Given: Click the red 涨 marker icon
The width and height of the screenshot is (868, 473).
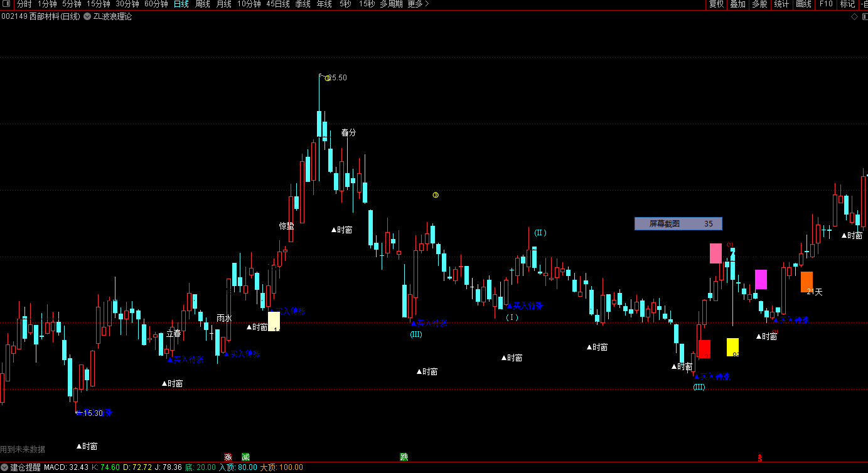Looking at the screenshot, I should 228,457.
